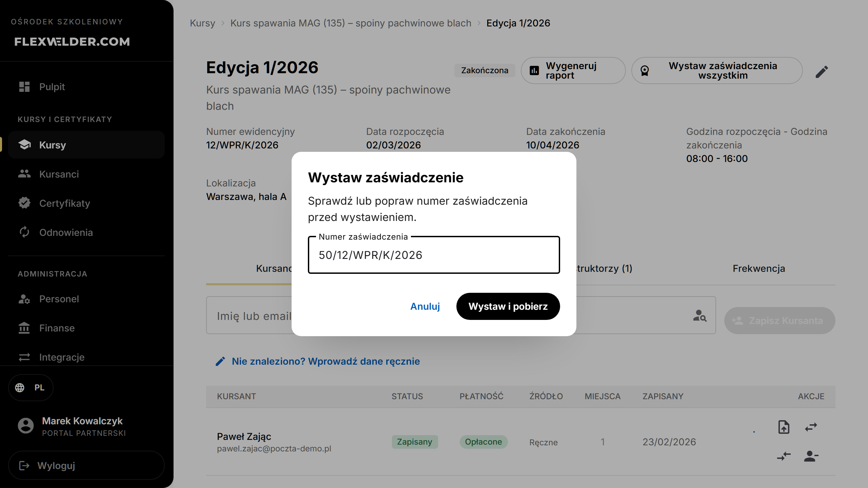This screenshot has height=488, width=868.
Task: Click pencil icon beside Nie znaleziono link
Action: [x=220, y=361]
